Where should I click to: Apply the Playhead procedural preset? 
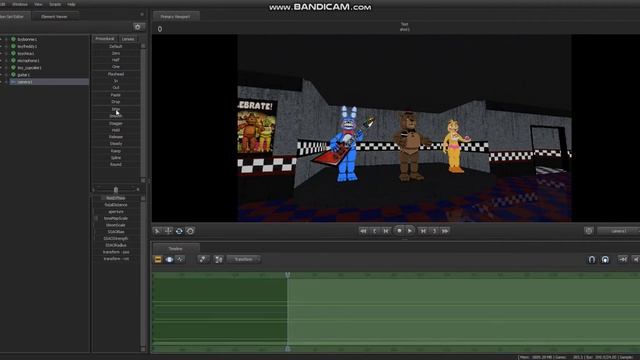116,74
